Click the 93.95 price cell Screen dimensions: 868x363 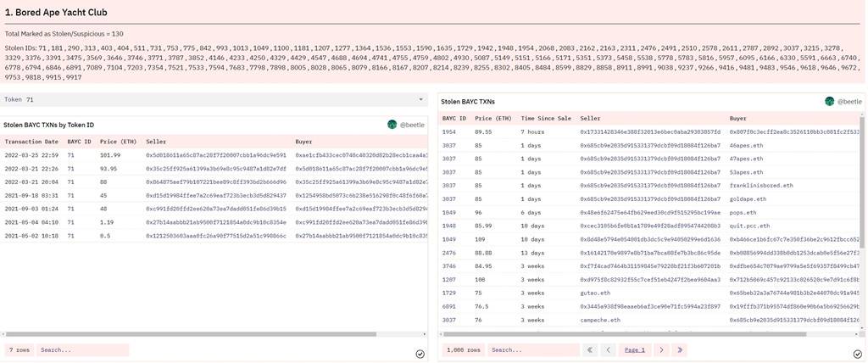click(x=108, y=169)
